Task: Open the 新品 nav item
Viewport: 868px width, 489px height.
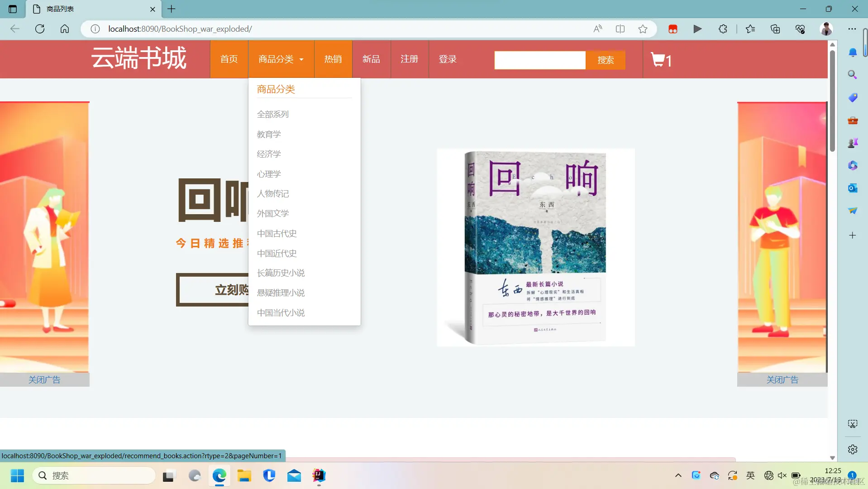Action: click(x=371, y=59)
